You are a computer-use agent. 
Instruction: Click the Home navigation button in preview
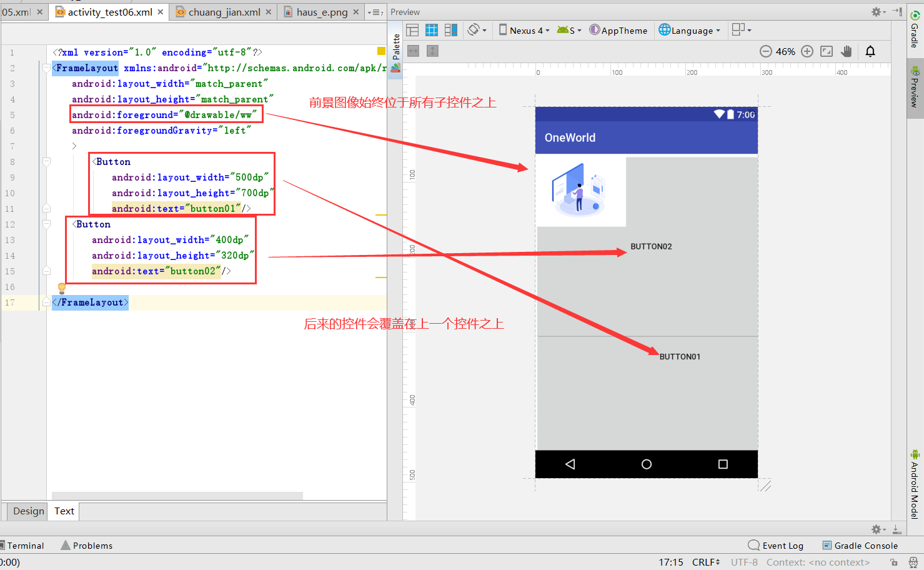click(647, 464)
